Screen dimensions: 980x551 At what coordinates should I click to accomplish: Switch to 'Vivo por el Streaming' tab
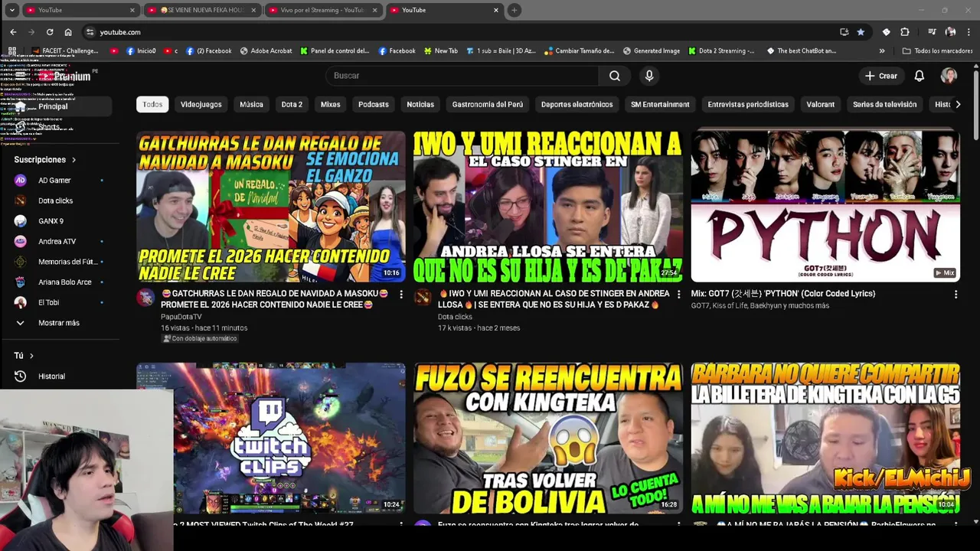click(322, 10)
